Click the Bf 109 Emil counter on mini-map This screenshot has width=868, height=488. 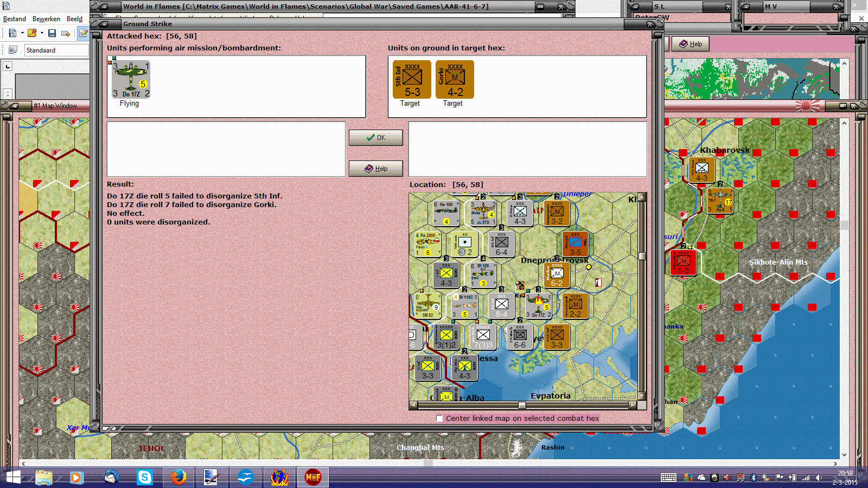click(483, 275)
